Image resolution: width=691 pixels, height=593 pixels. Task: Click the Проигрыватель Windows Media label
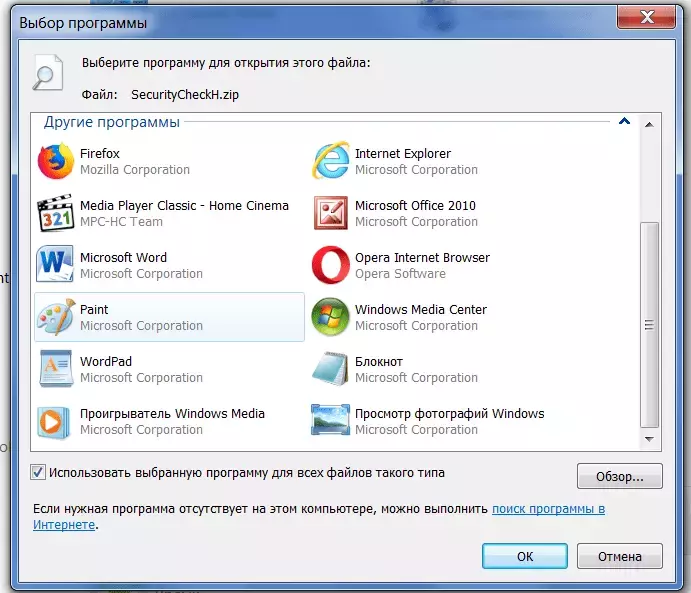coord(172,414)
